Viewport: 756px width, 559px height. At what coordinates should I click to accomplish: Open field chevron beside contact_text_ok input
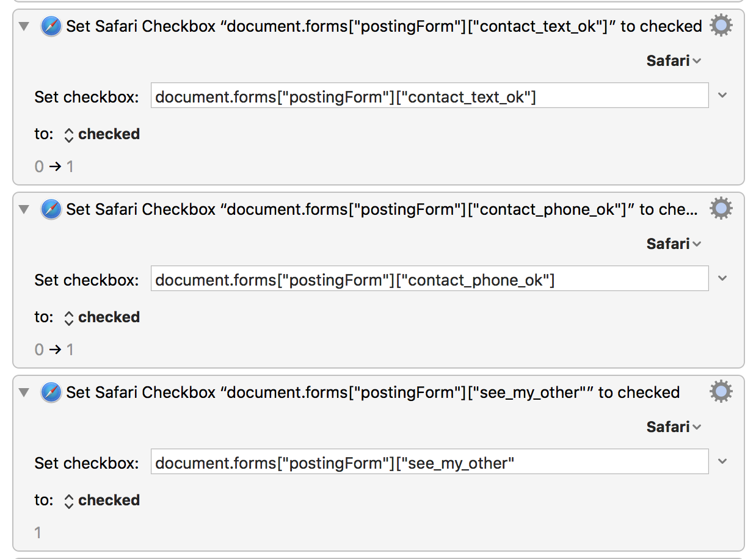(722, 95)
